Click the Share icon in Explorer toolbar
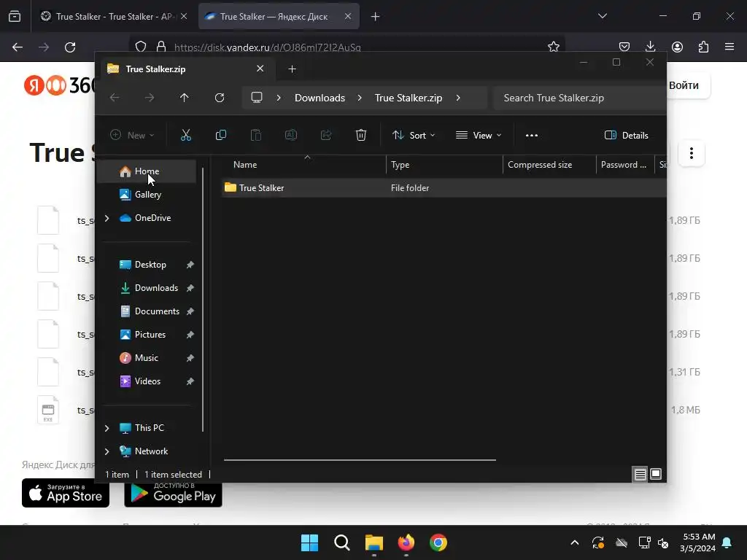Viewport: 747px width, 560px height. [x=326, y=135]
